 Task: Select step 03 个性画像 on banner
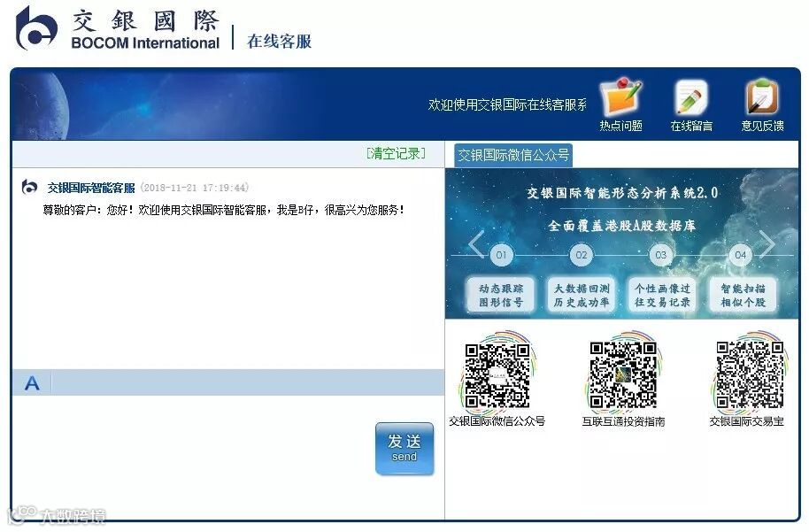click(662, 295)
